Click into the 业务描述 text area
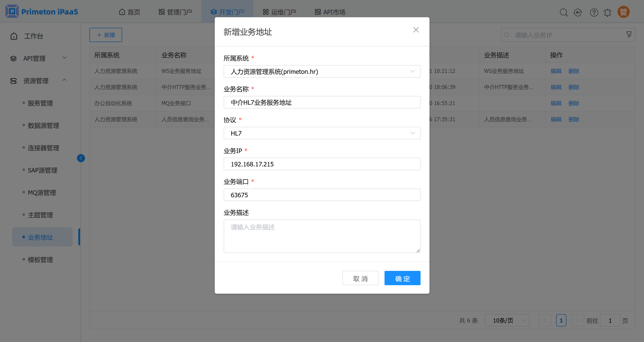 [x=322, y=236]
